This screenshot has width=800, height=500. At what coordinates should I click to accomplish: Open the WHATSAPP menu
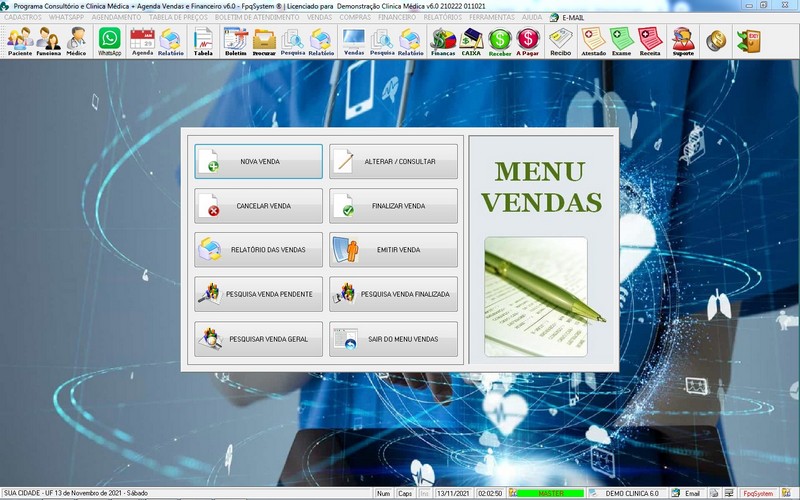coord(66,17)
